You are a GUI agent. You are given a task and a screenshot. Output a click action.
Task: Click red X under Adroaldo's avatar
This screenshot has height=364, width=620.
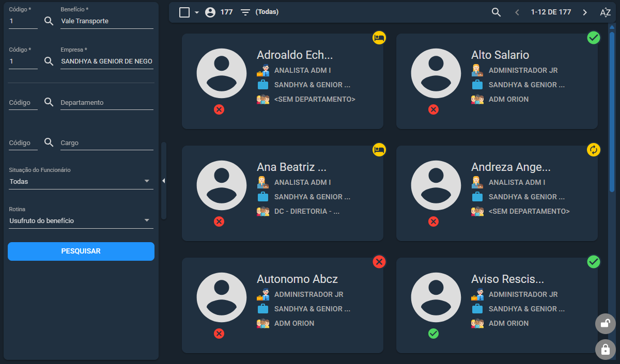219,109
